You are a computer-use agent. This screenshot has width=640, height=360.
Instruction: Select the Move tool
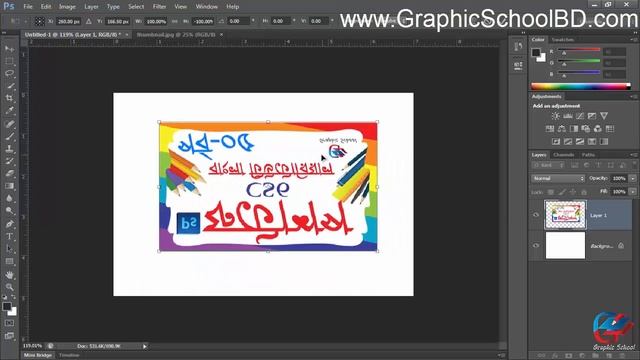(x=9, y=49)
